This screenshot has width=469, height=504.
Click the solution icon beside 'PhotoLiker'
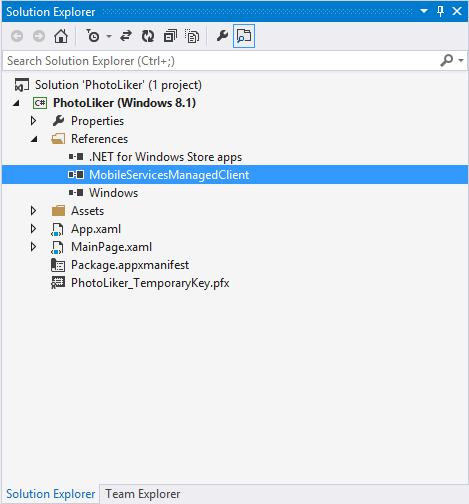[x=22, y=85]
